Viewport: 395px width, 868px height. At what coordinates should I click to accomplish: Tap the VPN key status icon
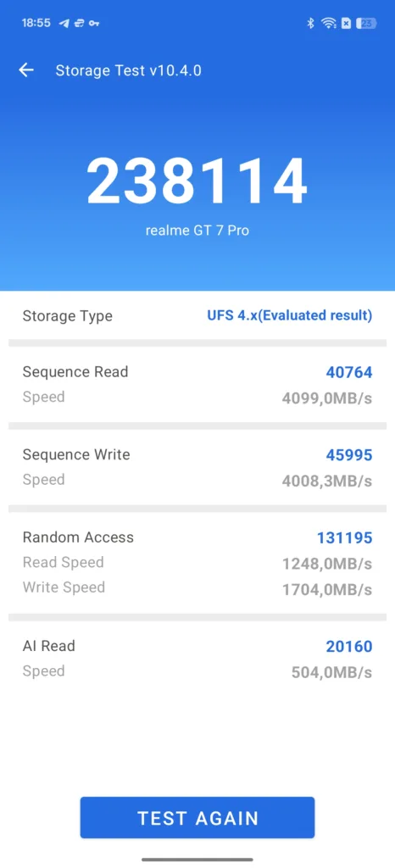(x=94, y=23)
